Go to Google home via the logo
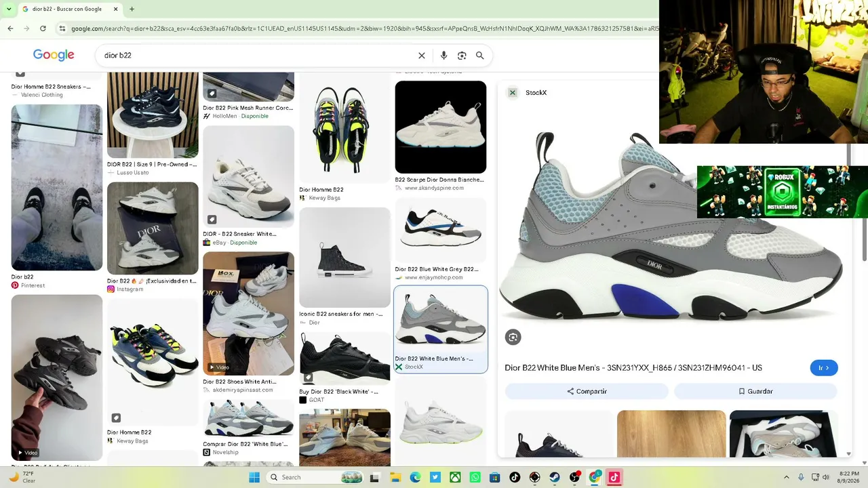This screenshot has height=488, width=868. click(x=54, y=55)
